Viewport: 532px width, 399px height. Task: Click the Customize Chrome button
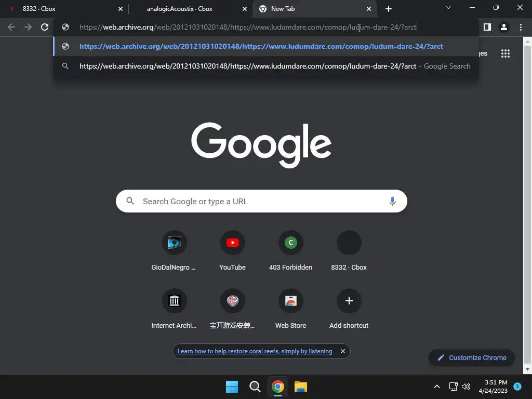(472, 357)
